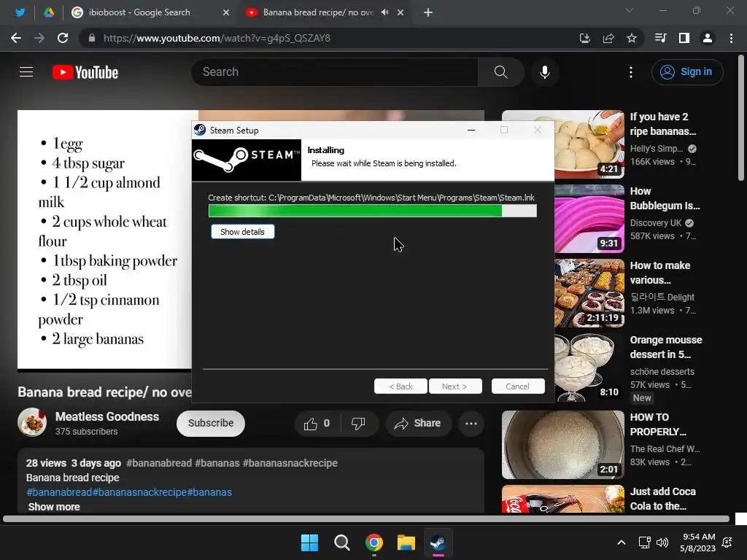Image resolution: width=747 pixels, height=560 pixels.
Task: Open the volume speaker tray icon
Action: (662, 542)
